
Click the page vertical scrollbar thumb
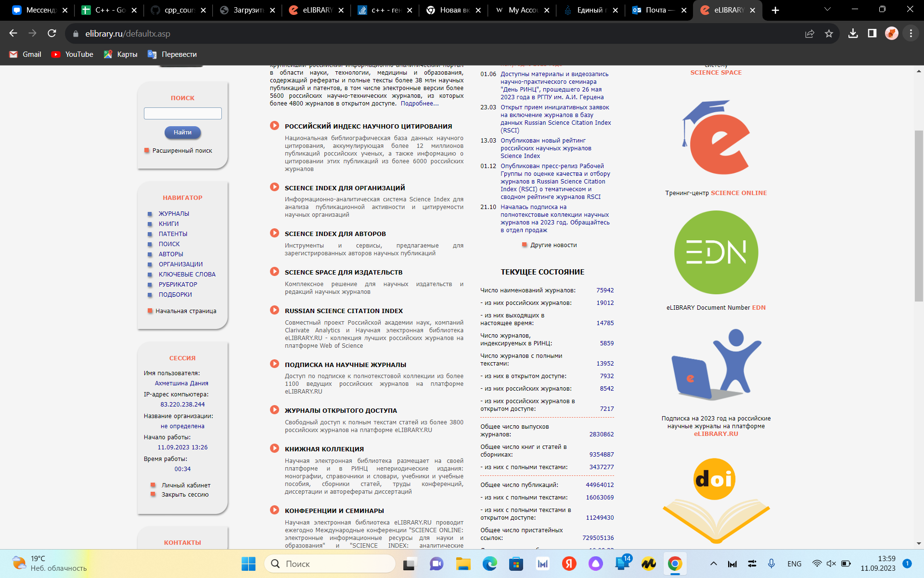tap(919, 216)
